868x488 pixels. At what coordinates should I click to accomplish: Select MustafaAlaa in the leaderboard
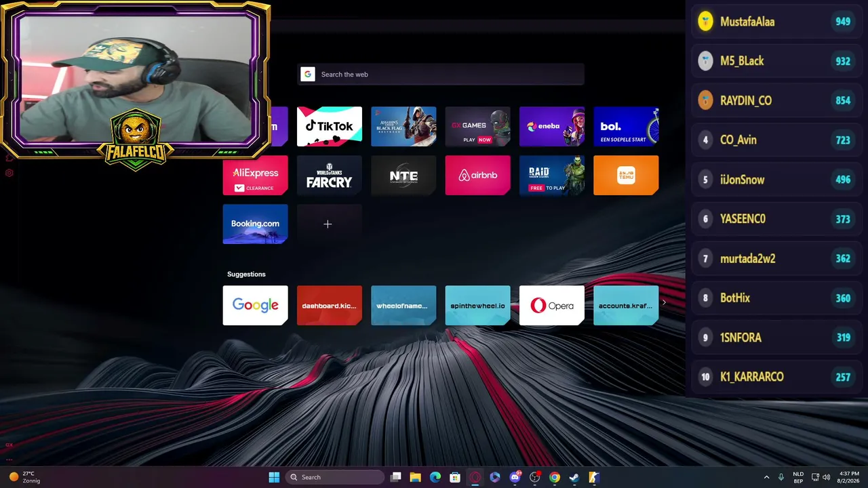pyautogui.click(x=776, y=22)
